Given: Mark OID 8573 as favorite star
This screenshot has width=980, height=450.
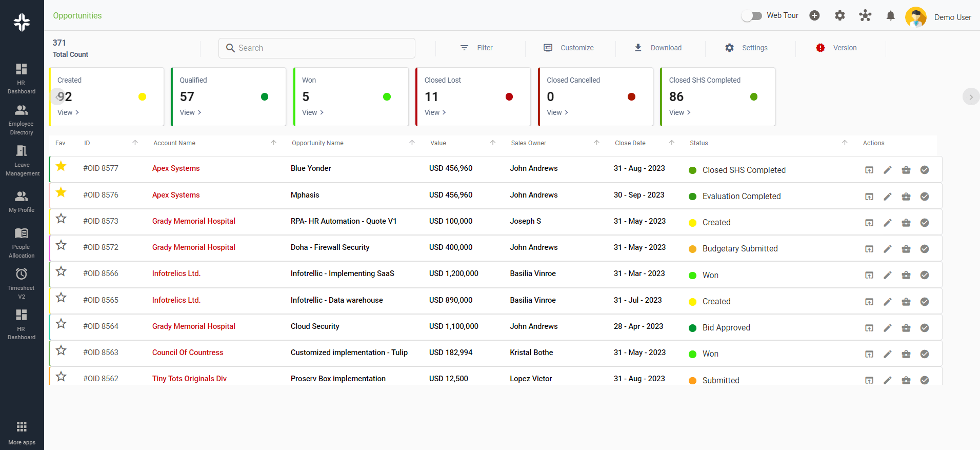Looking at the screenshot, I should coord(61,219).
